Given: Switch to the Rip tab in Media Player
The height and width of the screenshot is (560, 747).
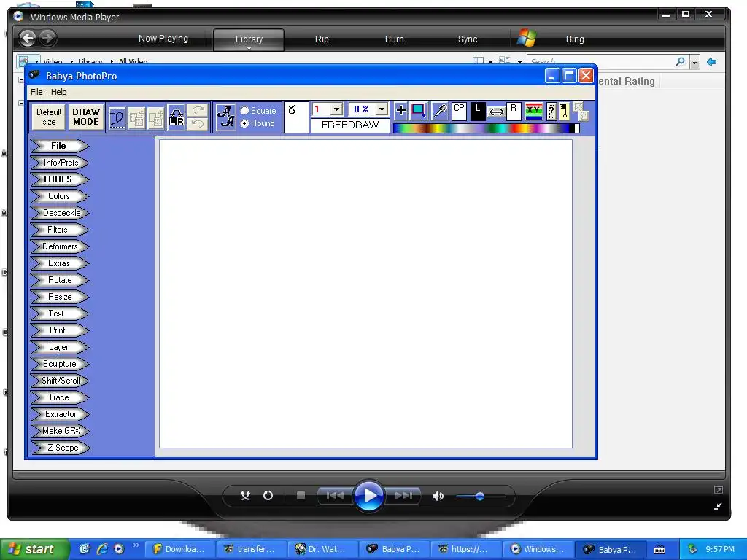Looking at the screenshot, I should tap(322, 39).
